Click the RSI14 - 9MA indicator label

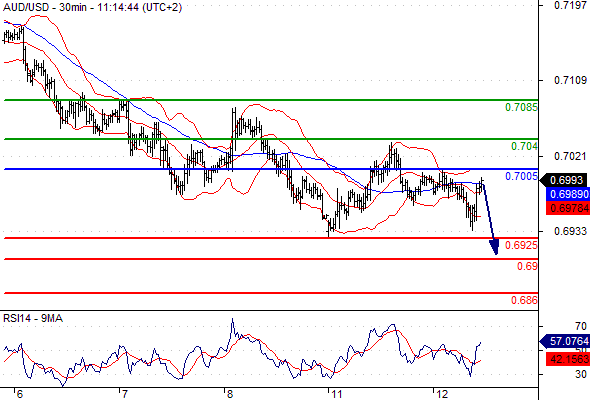33,318
